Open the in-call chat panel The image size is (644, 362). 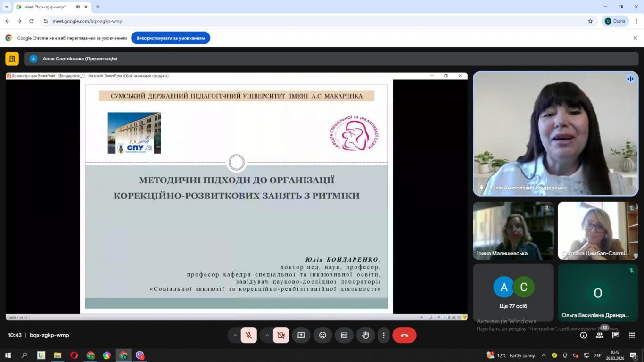click(616, 335)
